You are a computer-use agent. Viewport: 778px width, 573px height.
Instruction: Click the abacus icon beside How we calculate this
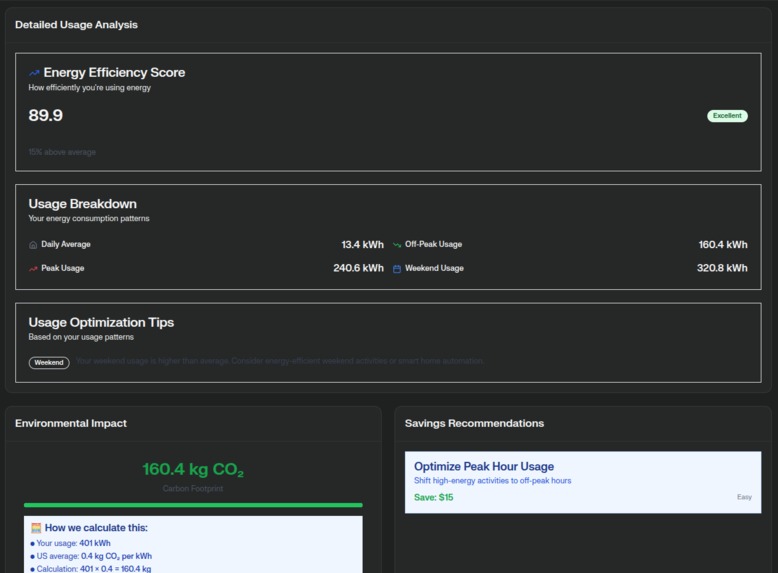click(x=36, y=527)
